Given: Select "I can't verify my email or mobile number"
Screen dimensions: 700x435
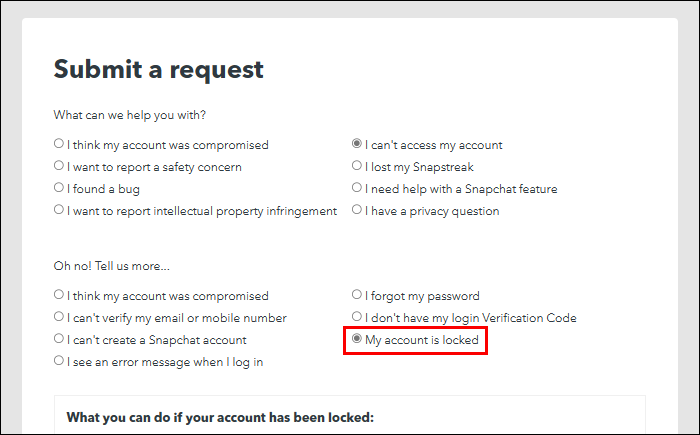Looking at the screenshot, I should point(59,318).
